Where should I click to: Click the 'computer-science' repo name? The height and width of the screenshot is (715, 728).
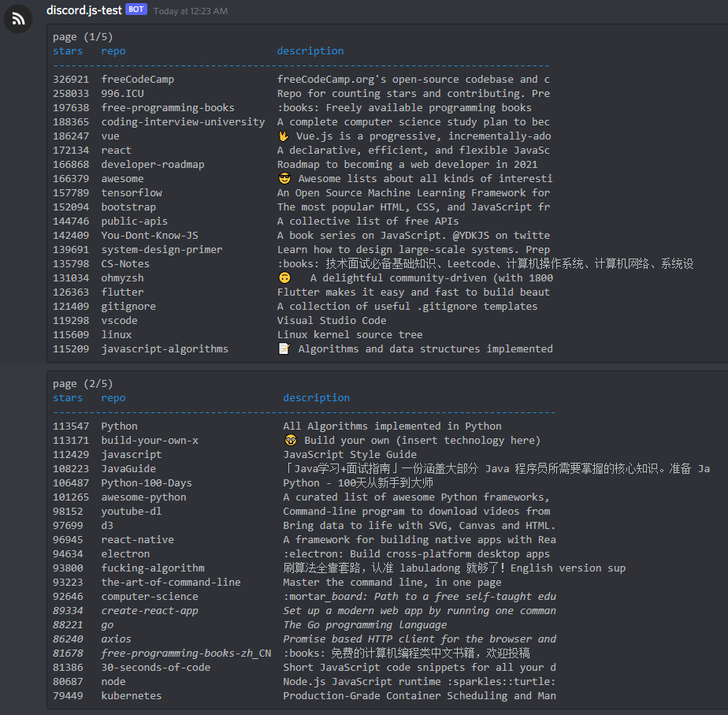(150, 597)
